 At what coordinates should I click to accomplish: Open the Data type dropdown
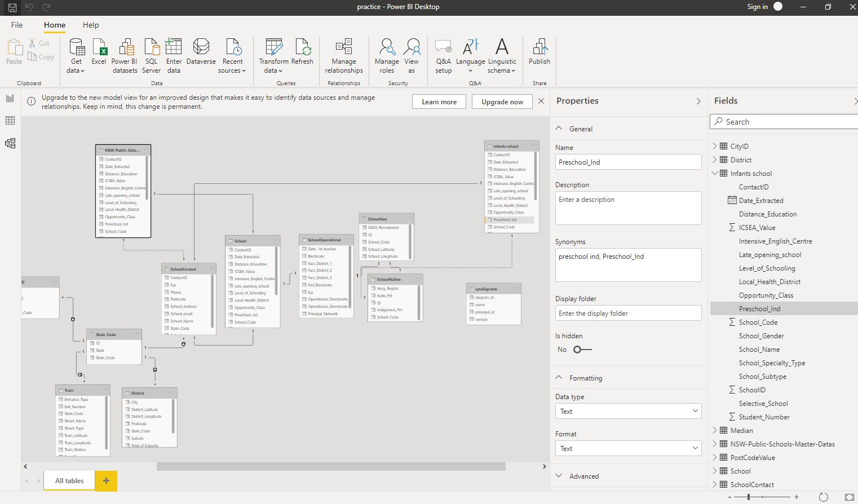pos(628,412)
